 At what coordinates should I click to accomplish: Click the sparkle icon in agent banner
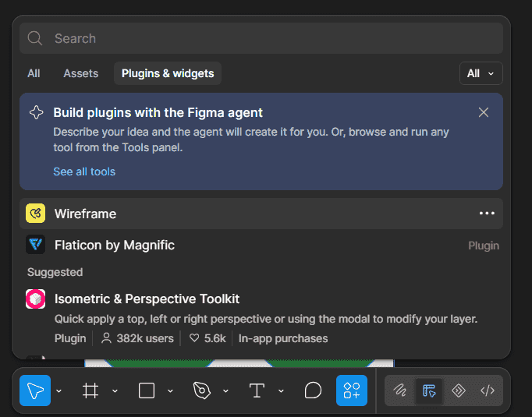tap(37, 112)
